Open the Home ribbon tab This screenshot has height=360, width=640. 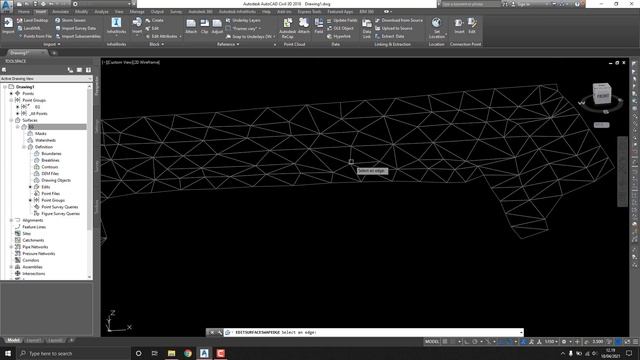click(x=24, y=12)
